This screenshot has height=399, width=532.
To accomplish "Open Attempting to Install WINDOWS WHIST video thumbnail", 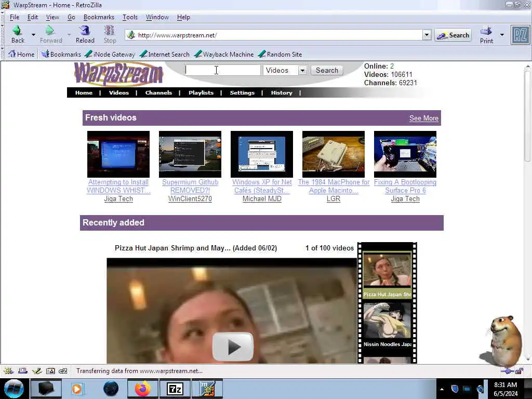I will pos(118,154).
